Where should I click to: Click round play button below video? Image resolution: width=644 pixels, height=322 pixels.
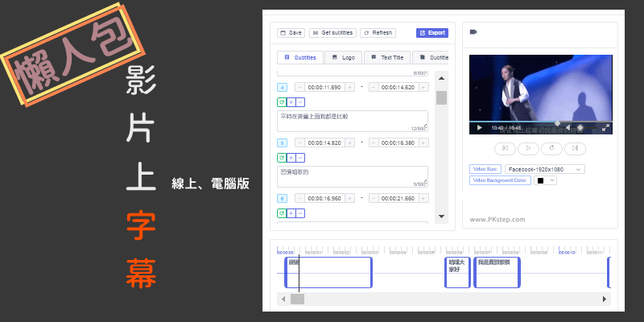coord(529,148)
